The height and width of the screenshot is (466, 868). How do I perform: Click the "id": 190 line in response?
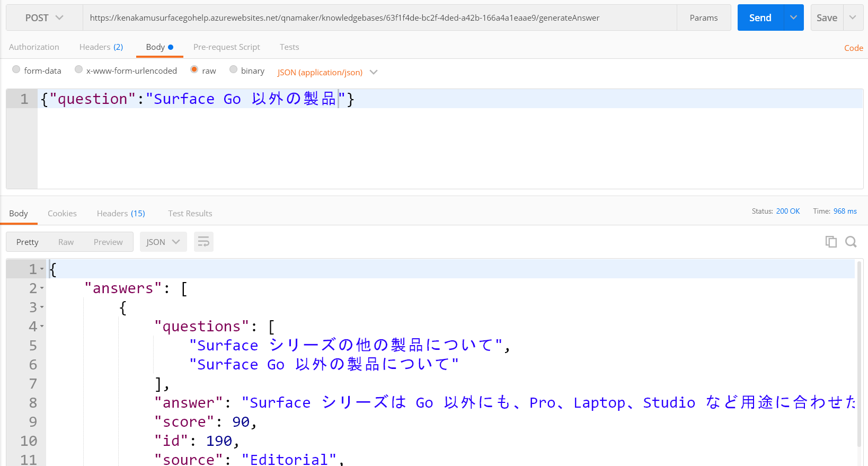197,441
